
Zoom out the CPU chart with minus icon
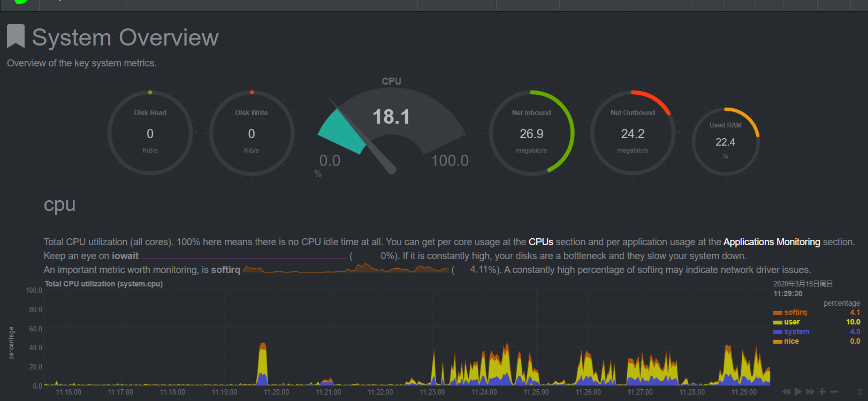[834, 392]
